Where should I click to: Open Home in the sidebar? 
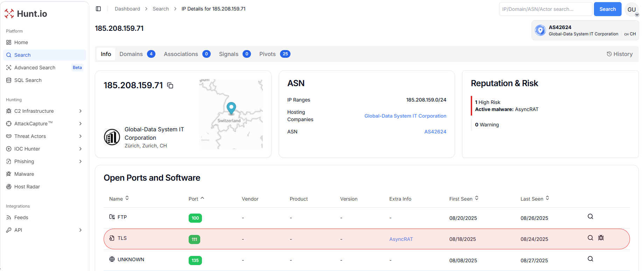[x=44, y=42]
